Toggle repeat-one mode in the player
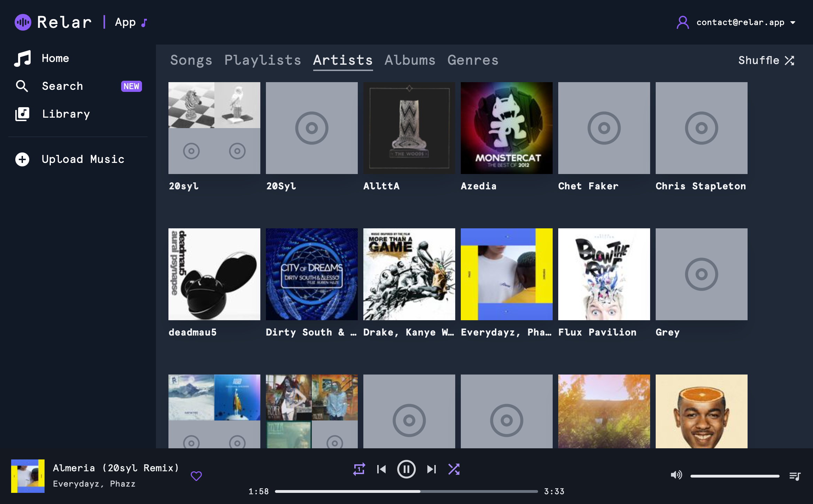 click(x=359, y=469)
